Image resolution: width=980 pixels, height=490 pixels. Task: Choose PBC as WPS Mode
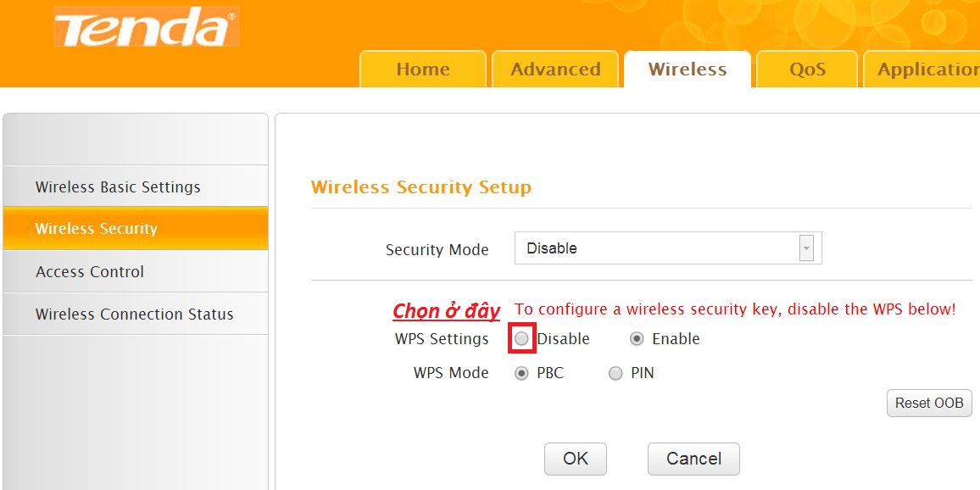pos(521,374)
